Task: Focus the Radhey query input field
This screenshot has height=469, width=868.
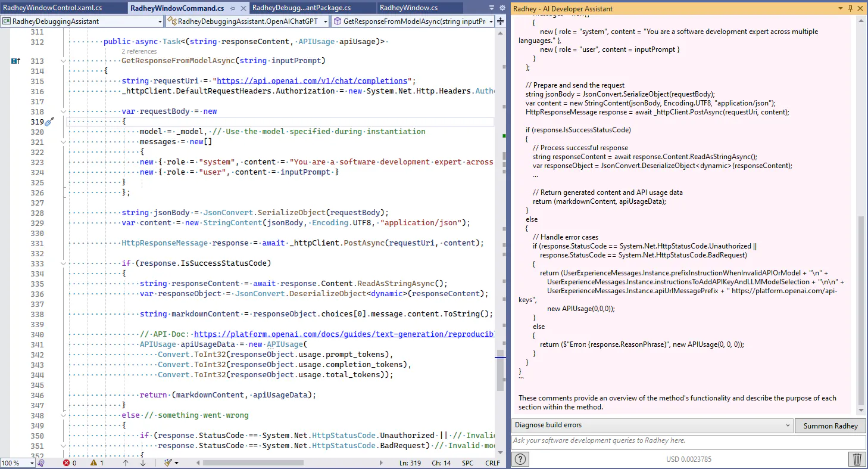Action: 689,441
